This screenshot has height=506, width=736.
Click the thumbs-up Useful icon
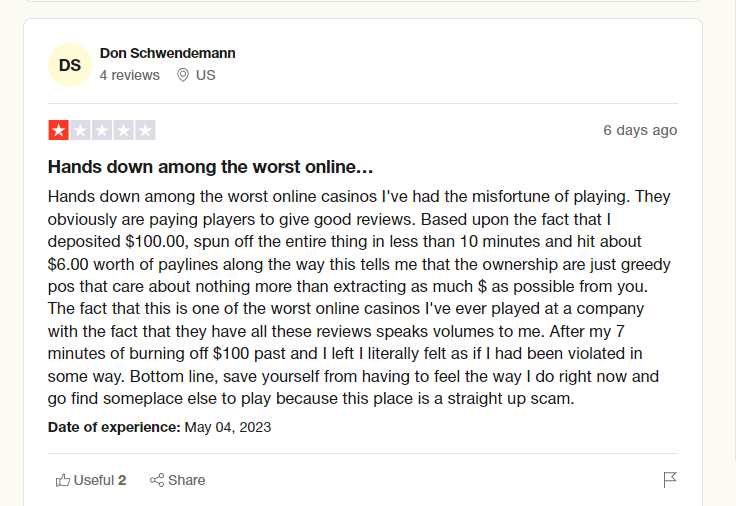click(x=62, y=480)
